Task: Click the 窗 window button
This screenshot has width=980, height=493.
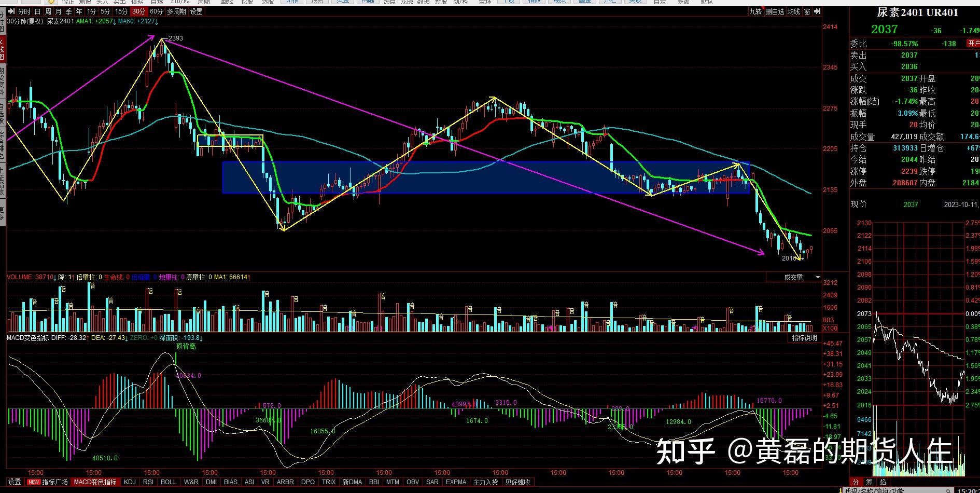Action: point(807,11)
